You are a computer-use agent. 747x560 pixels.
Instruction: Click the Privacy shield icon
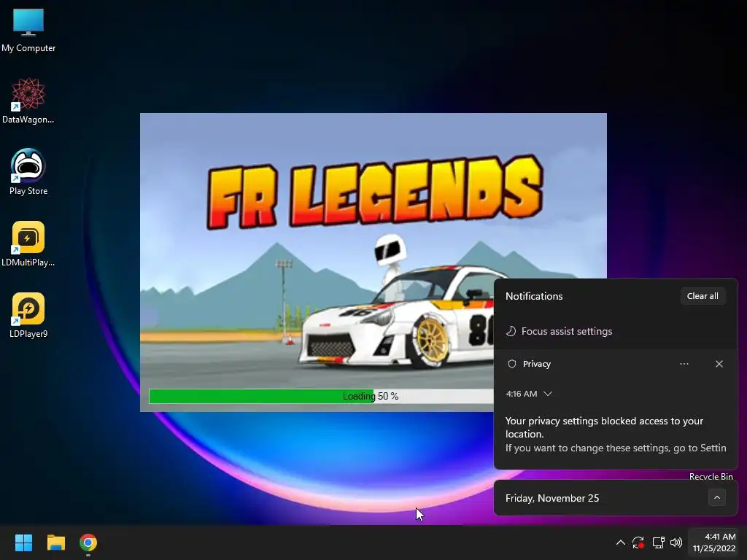(512, 364)
